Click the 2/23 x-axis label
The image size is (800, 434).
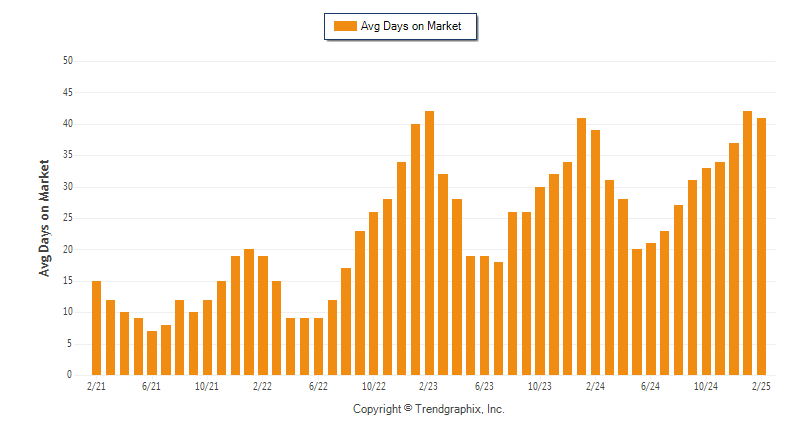429,387
